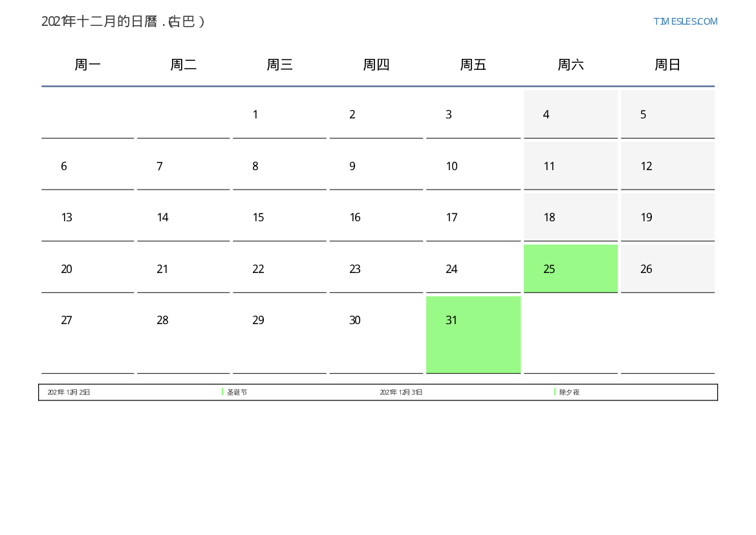Select day 21 in the calendar
Image resolution: width=756 pixels, height=535 pixels.
tap(184, 268)
